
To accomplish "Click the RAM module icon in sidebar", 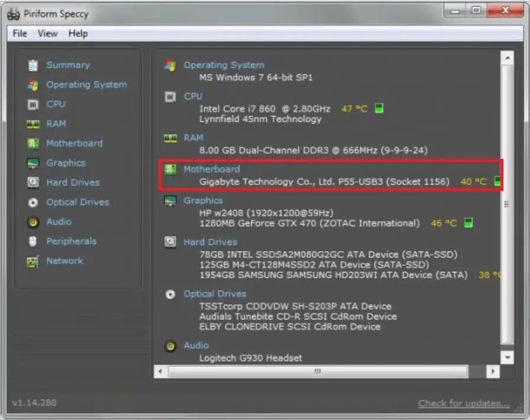I will click(x=33, y=124).
